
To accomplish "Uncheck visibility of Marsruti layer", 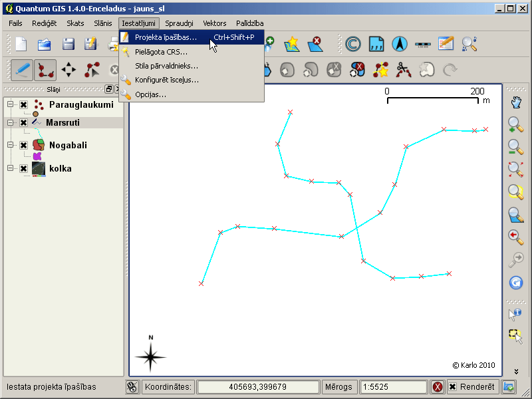I will pos(23,122).
